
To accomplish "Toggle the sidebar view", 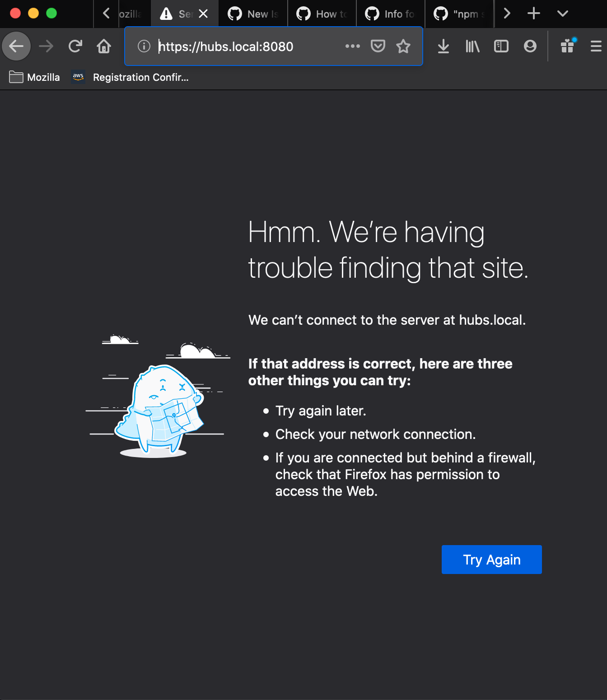I will pyautogui.click(x=501, y=46).
